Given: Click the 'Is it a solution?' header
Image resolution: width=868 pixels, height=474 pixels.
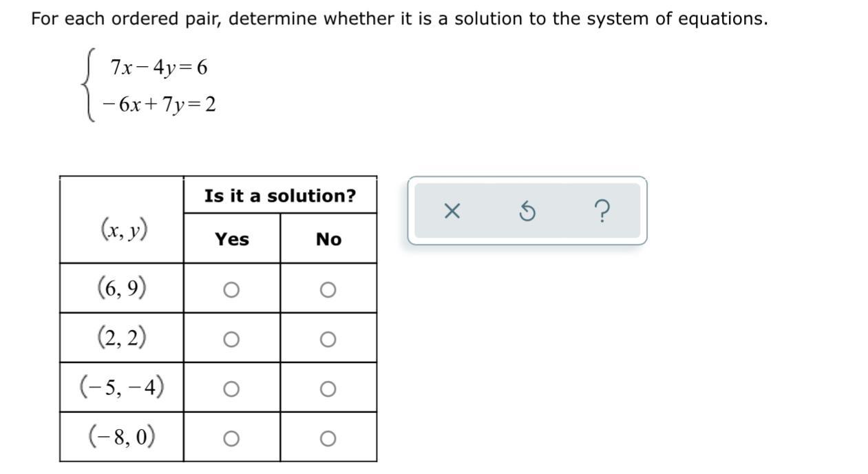Looking at the screenshot, I should [x=280, y=196].
